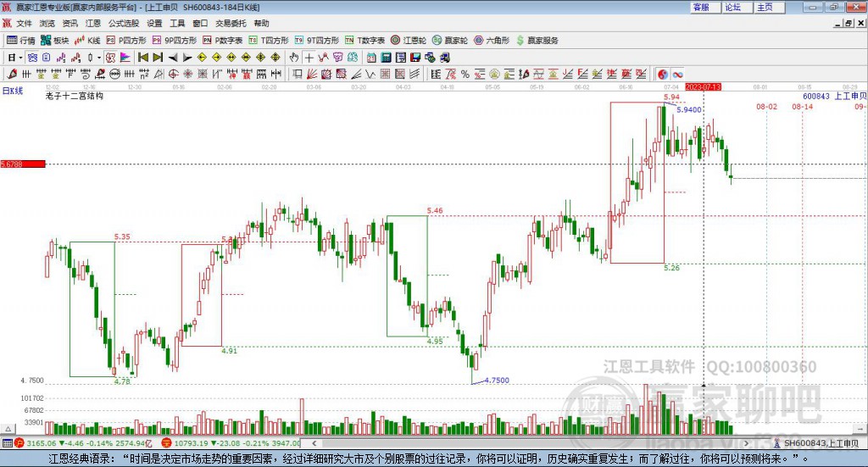The height and width of the screenshot is (467, 868).
Task: Open the 江恩轮 Gann wheel
Action: point(409,40)
